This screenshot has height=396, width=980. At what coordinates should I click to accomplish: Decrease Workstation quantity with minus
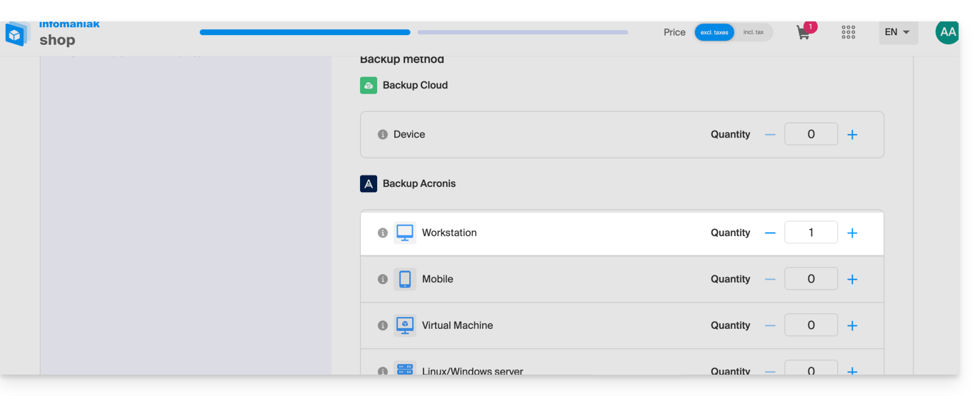pyautogui.click(x=770, y=233)
